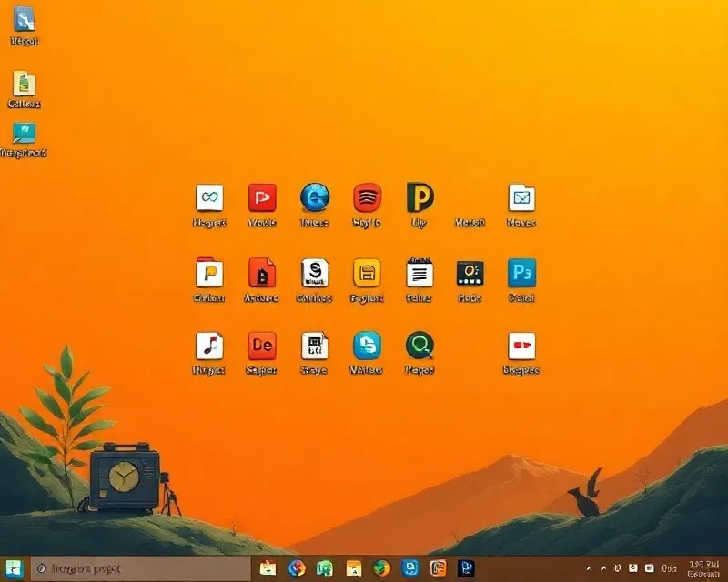Launch the red Adobe 'De' desktop icon
Screen dimensions: 728x582
click(x=262, y=346)
